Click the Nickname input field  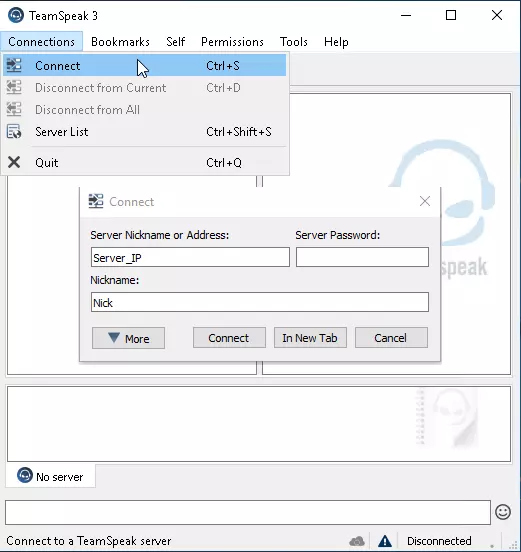(x=260, y=302)
